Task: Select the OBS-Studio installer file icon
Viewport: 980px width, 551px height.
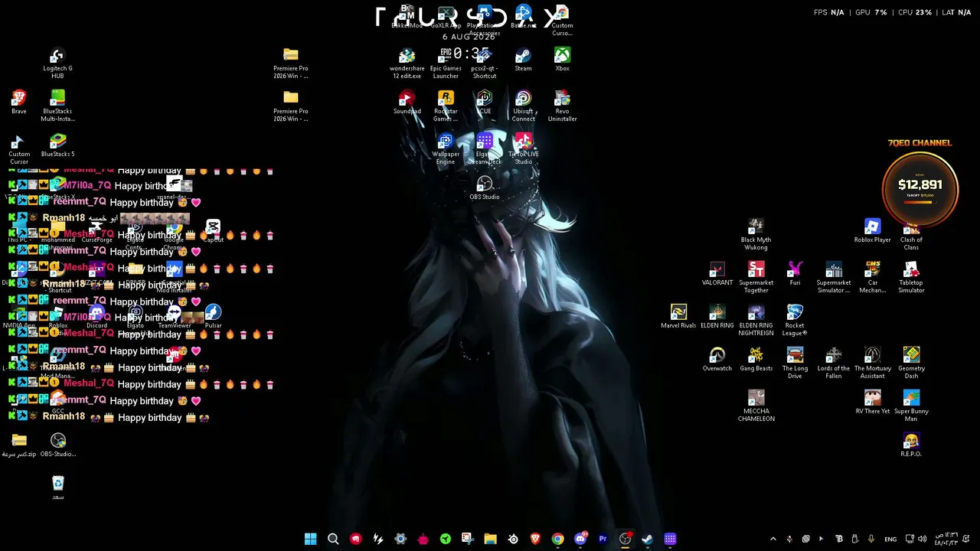Action: tap(57, 445)
